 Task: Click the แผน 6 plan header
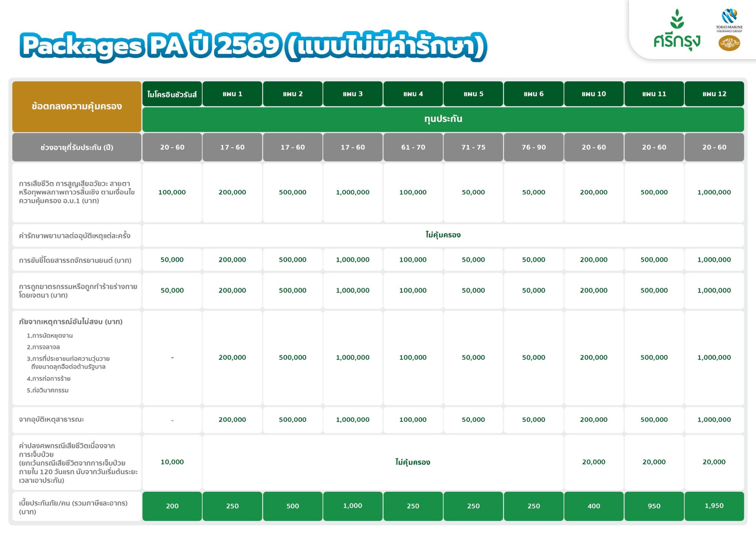pyautogui.click(x=533, y=94)
